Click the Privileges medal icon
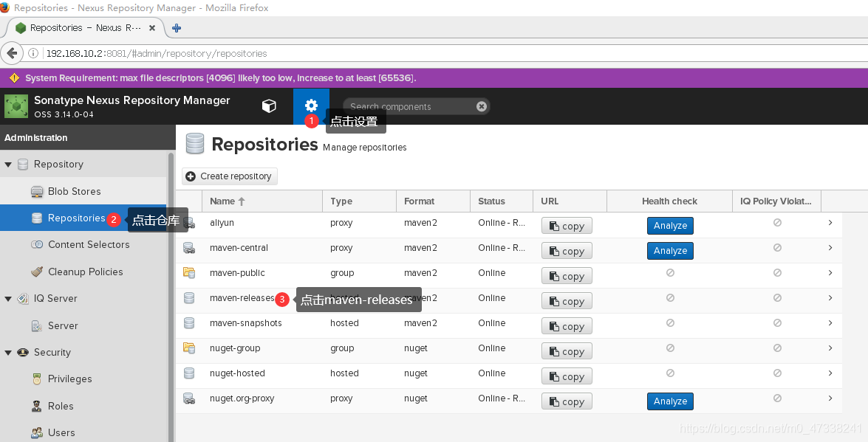 (37, 379)
